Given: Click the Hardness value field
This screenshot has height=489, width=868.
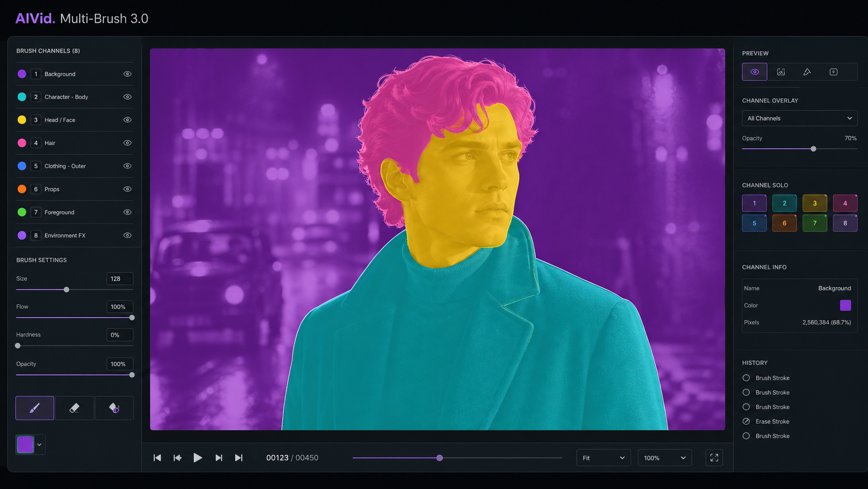Looking at the screenshot, I should pos(119,335).
